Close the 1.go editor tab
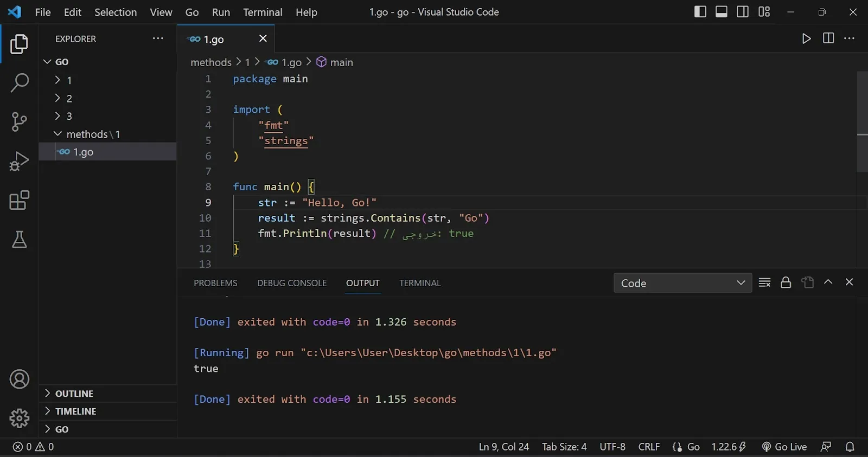The image size is (868, 457). coord(263,38)
